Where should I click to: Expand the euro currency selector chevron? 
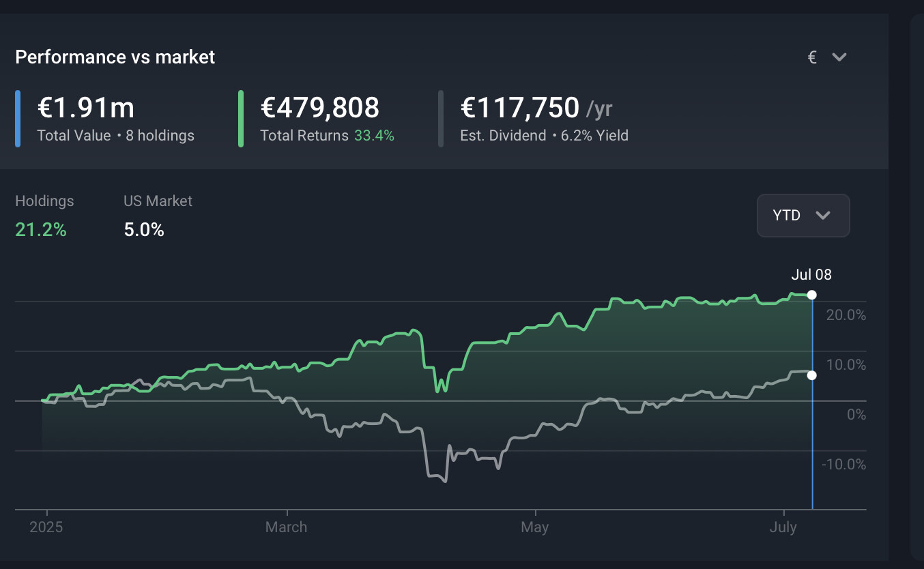point(839,57)
